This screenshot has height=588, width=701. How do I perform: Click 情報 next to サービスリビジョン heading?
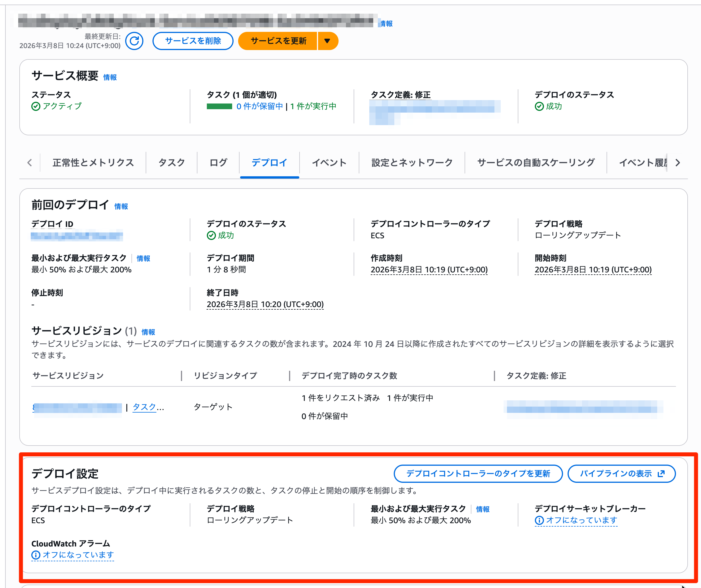tap(148, 332)
